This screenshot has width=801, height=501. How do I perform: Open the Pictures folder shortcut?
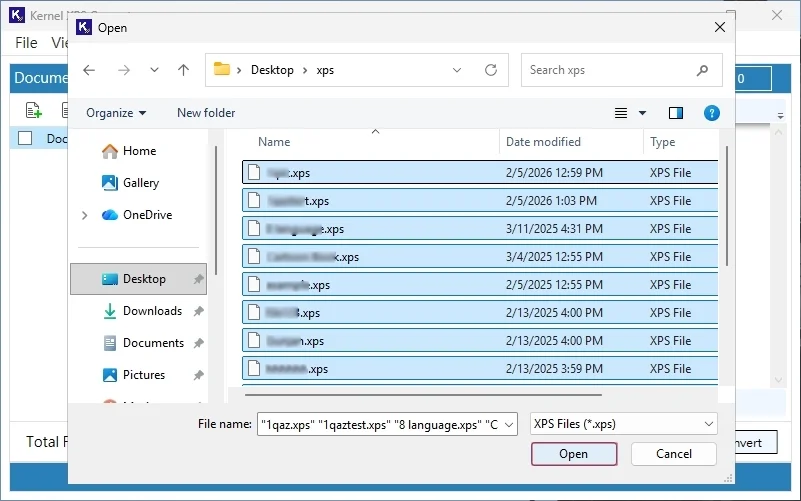pyautogui.click(x=134, y=375)
